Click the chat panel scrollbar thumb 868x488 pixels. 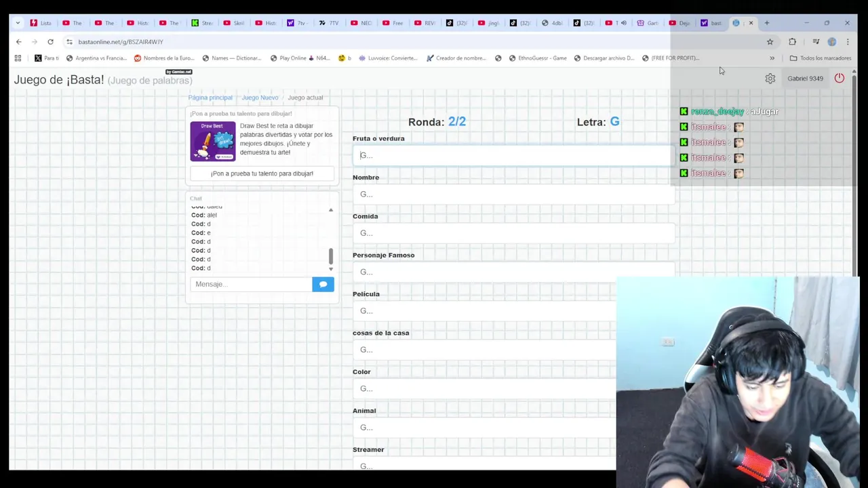(x=331, y=256)
